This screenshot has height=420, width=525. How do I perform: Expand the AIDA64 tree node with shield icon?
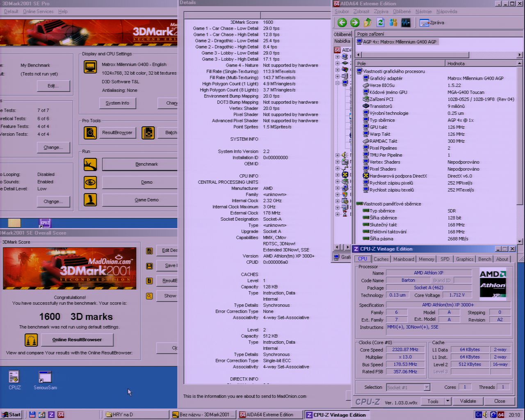(x=337, y=194)
